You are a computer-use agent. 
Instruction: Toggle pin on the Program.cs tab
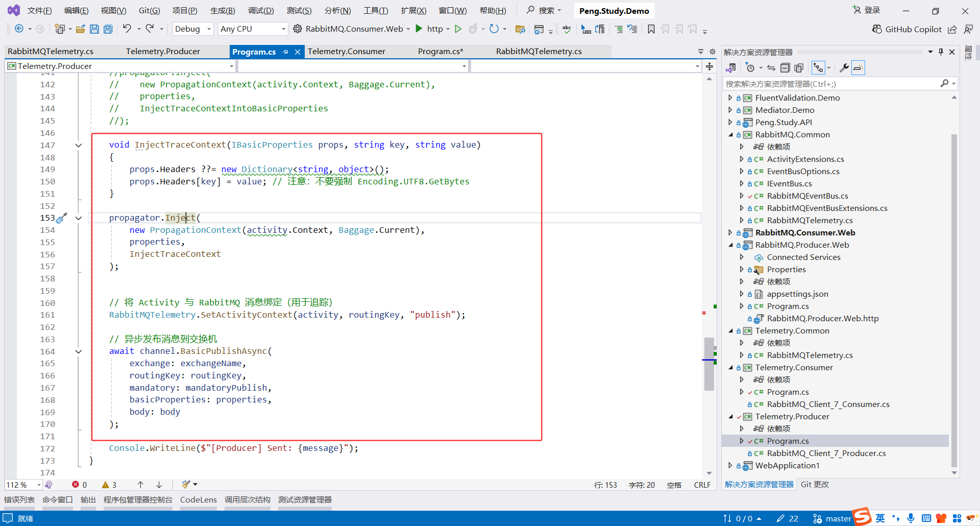click(286, 52)
